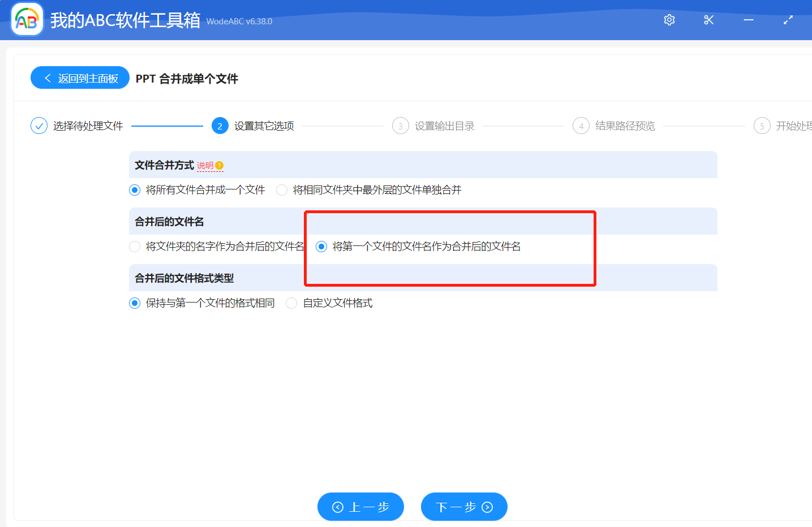Click the 返回到主面板 back button

(79, 77)
